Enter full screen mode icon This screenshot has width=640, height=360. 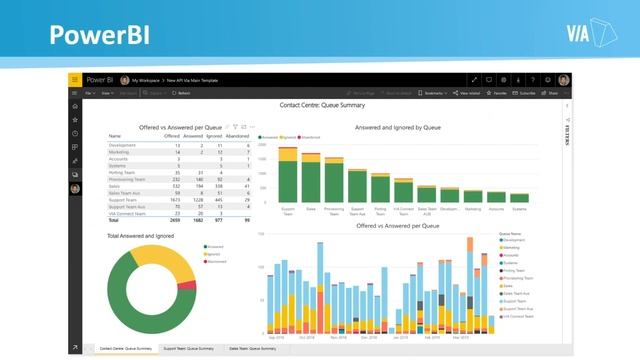pyautogui.click(x=474, y=80)
